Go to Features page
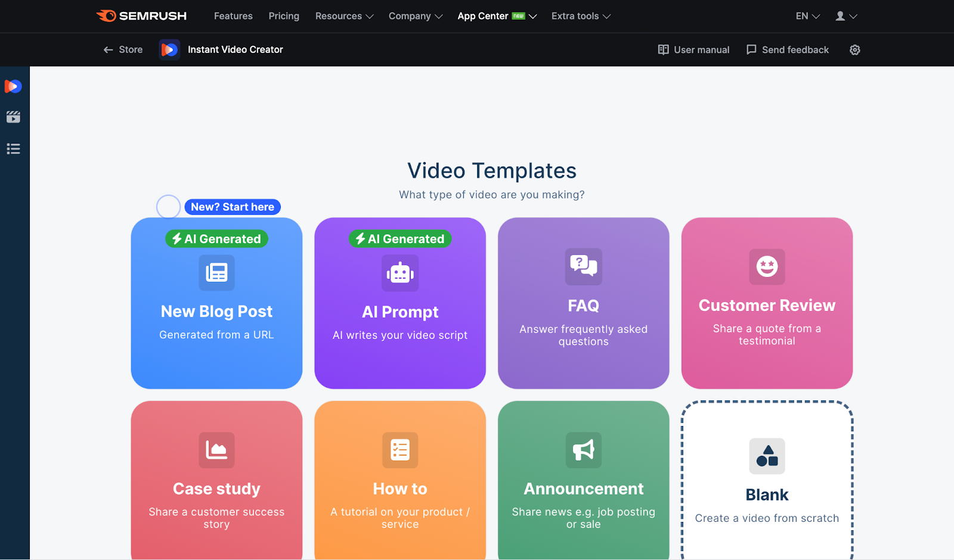Viewport: 954px width, 560px height. coord(233,16)
